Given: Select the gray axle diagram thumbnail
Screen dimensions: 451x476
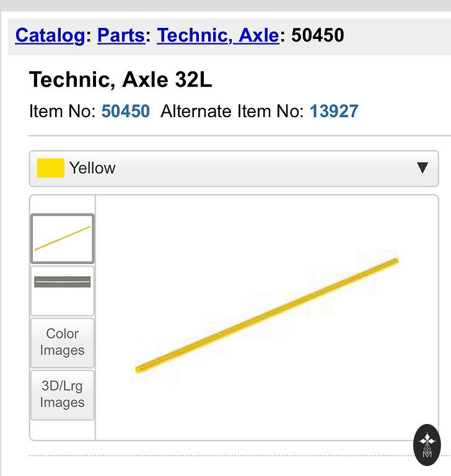Looking at the screenshot, I should (62, 290).
